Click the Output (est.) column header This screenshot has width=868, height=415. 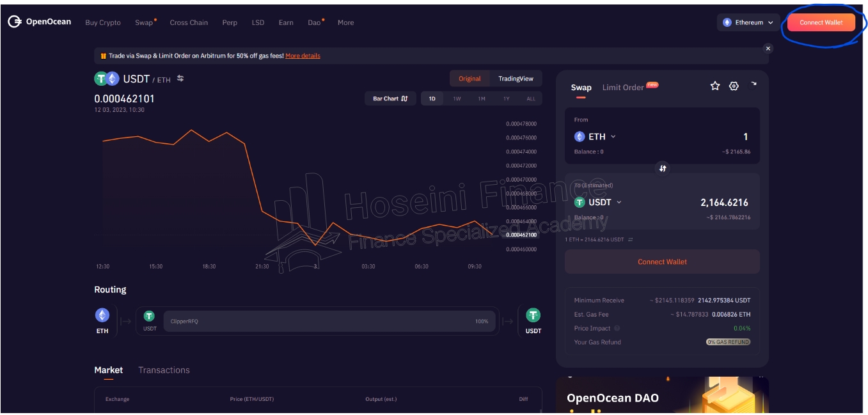click(381, 399)
